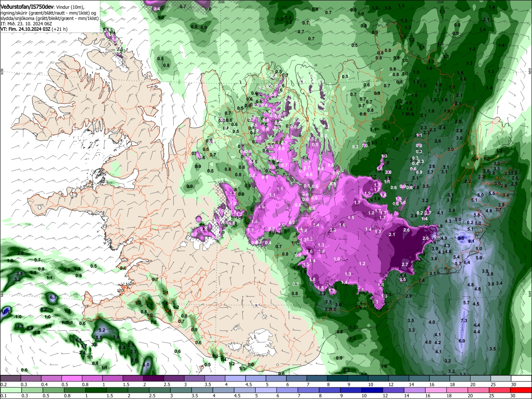Click the bright pink 0.5–0.8 snow legend swatch
This screenshot has height=399, width=532.
click(x=71, y=378)
